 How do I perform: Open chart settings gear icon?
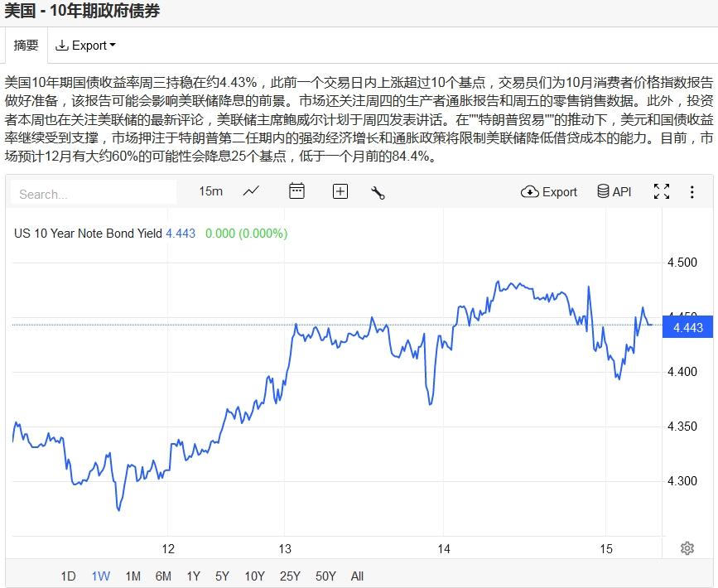pos(687,548)
